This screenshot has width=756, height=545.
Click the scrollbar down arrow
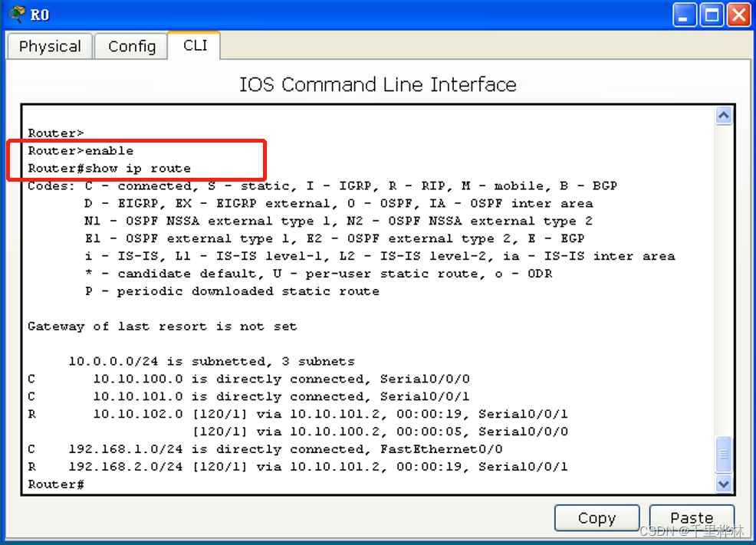point(723,484)
